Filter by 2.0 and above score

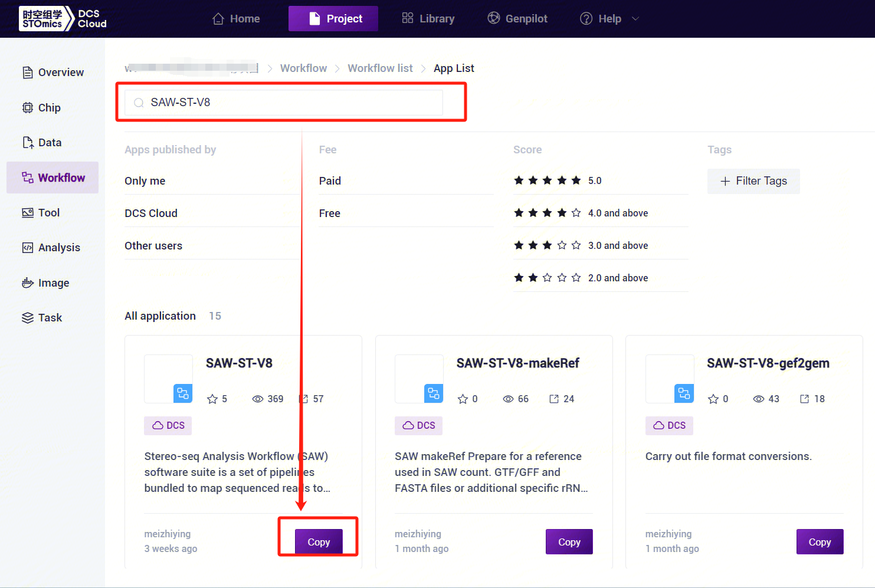(x=581, y=278)
